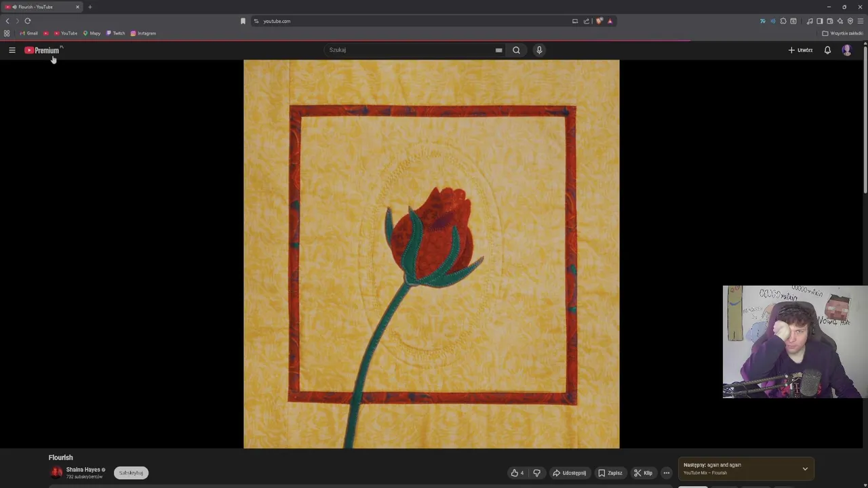Go forward in browser history
Image resolution: width=868 pixels, height=488 pixels.
tap(18, 21)
